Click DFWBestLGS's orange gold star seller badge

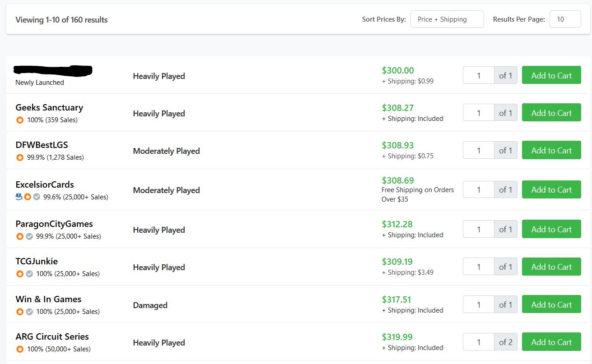(x=20, y=157)
